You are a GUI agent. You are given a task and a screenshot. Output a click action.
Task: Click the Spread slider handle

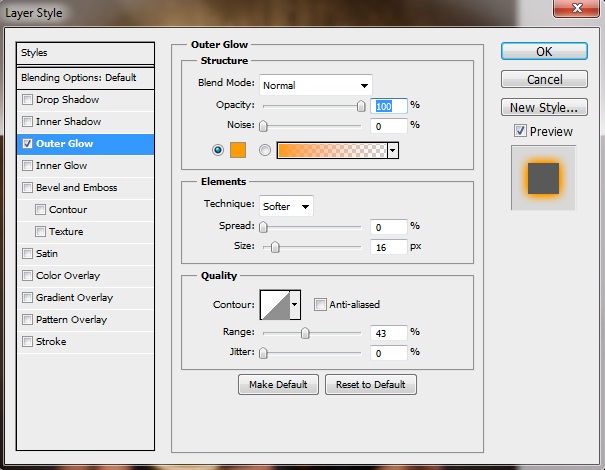[263, 227]
